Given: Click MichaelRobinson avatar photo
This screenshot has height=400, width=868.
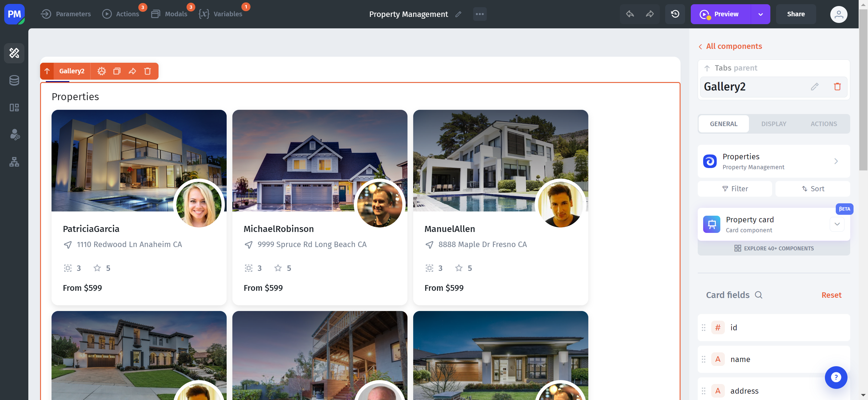Looking at the screenshot, I should click(379, 205).
